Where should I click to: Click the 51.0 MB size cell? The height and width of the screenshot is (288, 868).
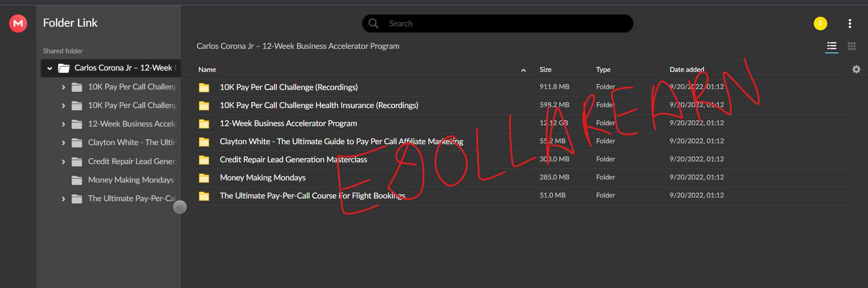point(552,195)
